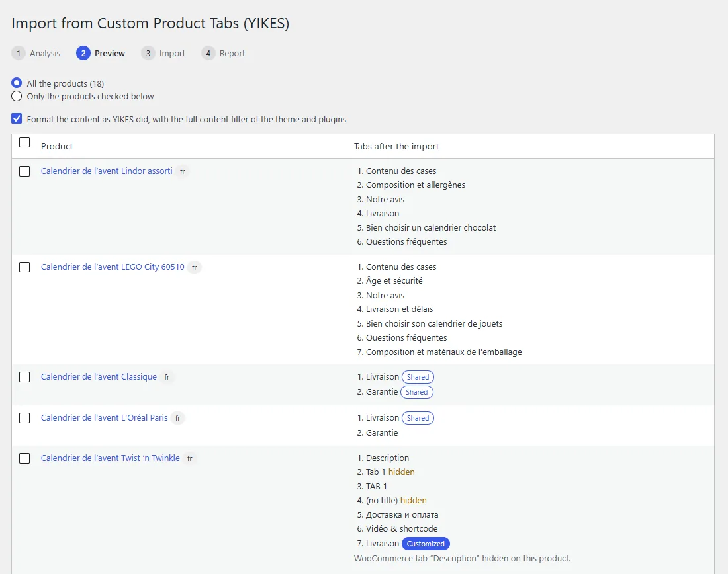Image resolution: width=728 pixels, height=574 pixels.
Task: Click the 'Import from Custom Product Tabs (YIKES)' heading
Action: coord(150,23)
